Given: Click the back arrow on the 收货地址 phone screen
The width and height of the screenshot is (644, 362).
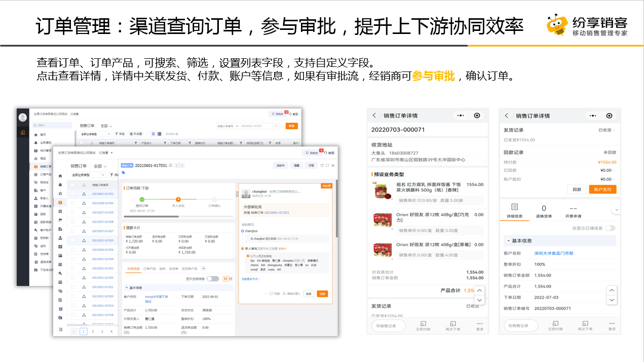Looking at the screenshot, I should pos(374,116).
